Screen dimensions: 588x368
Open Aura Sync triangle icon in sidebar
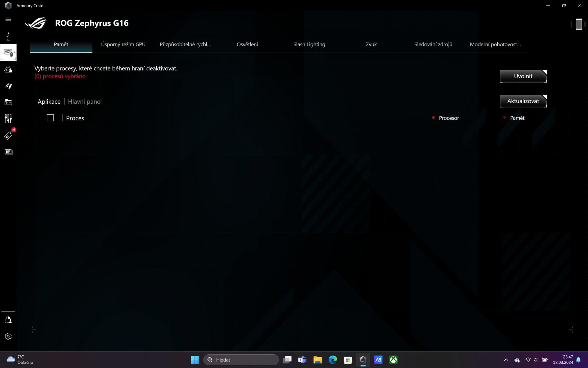click(8, 70)
